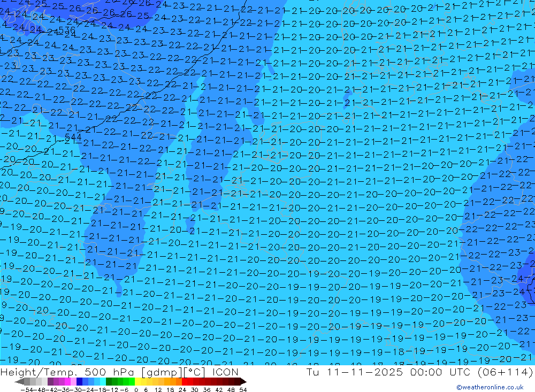Pick the yellow legend swatch above 0
Viewport: 535px width, 392px height.
point(137,381)
